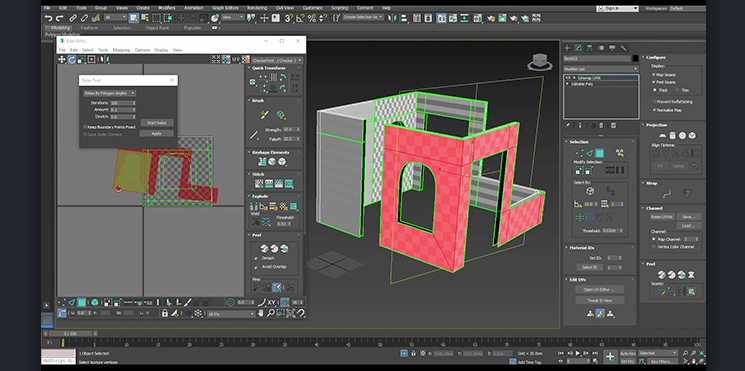Click the ViewCube in the viewport
Viewport: 745px width, 371px height.
pyautogui.click(x=539, y=61)
